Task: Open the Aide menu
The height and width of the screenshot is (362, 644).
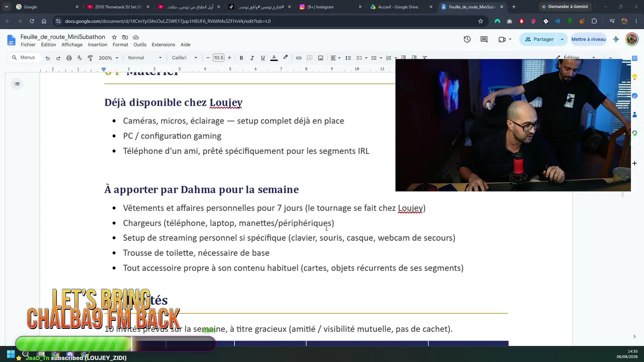Action: click(185, 45)
